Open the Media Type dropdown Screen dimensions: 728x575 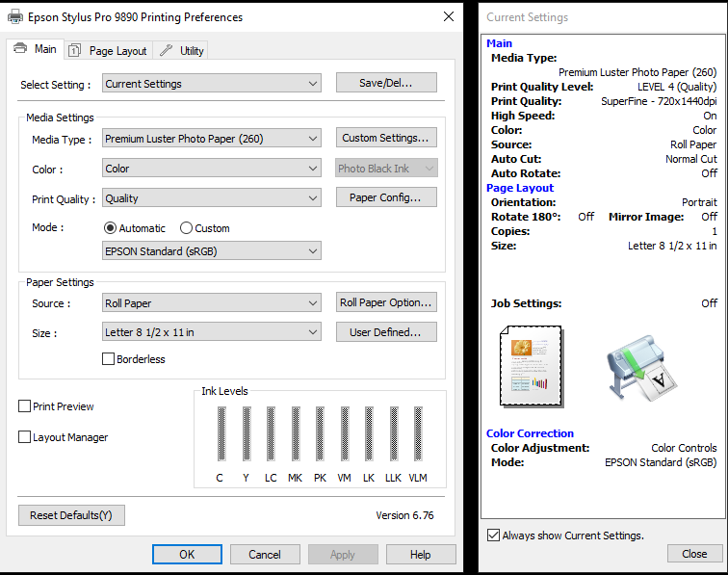coord(212,139)
